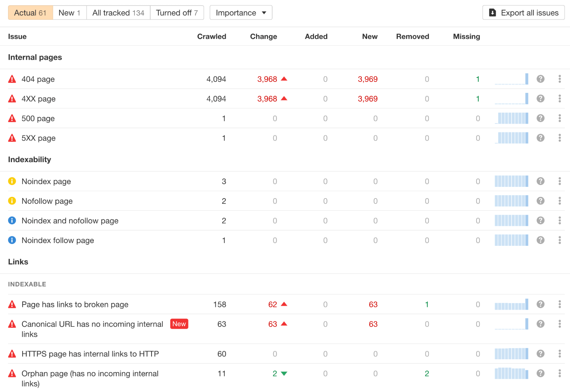This screenshot has height=392, width=570.
Task: Open the Importance dropdown filter
Action: click(240, 12)
